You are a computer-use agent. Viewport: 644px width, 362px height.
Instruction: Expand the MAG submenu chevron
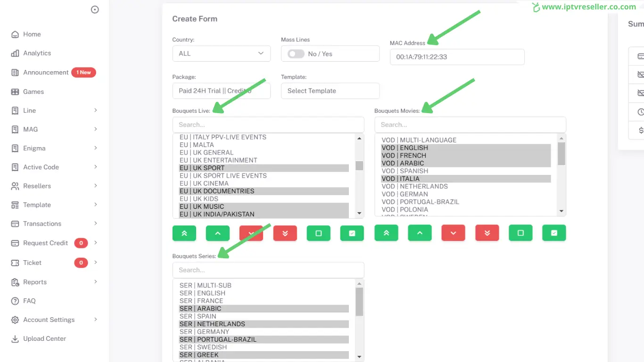point(96,129)
